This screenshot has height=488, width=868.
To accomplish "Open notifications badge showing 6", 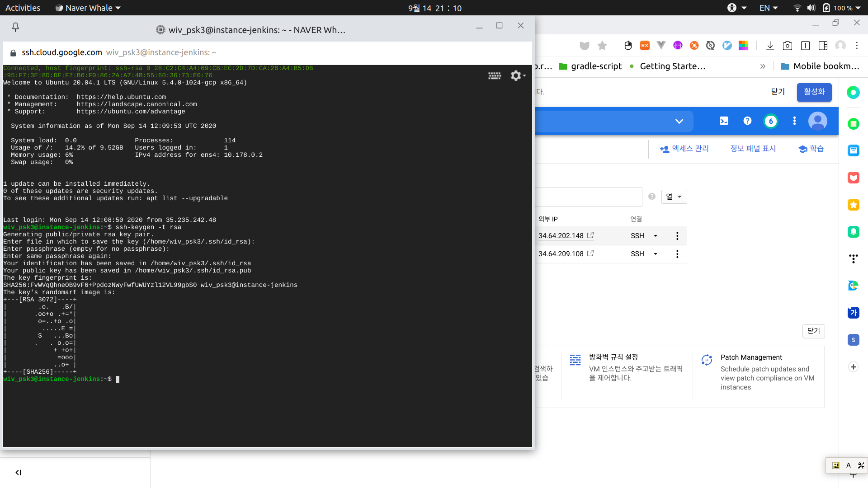I will 771,121.
